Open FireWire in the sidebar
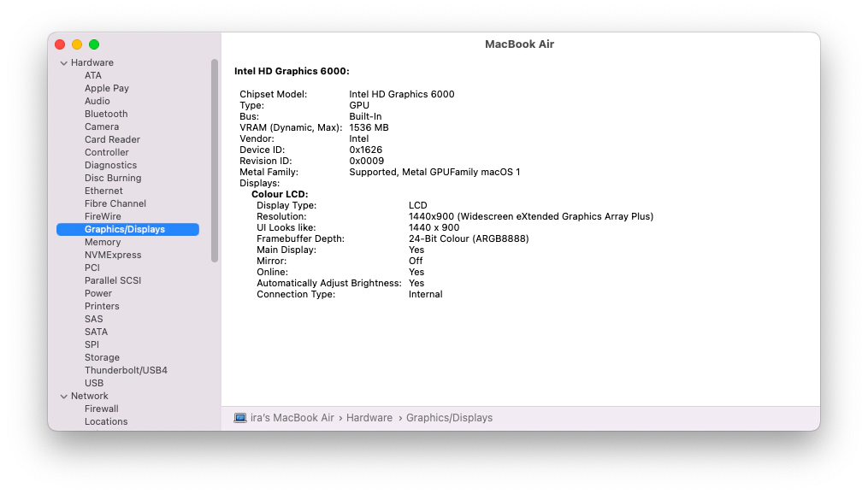The width and height of the screenshot is (868, 494). pos(103,216)
